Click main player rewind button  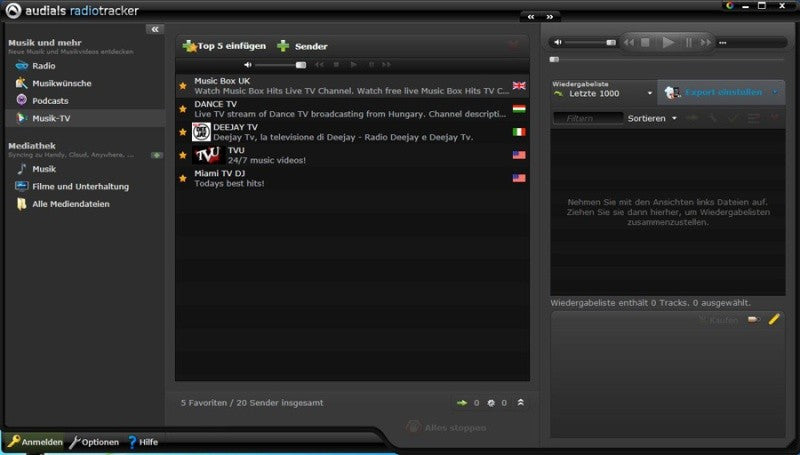(629, 42)
